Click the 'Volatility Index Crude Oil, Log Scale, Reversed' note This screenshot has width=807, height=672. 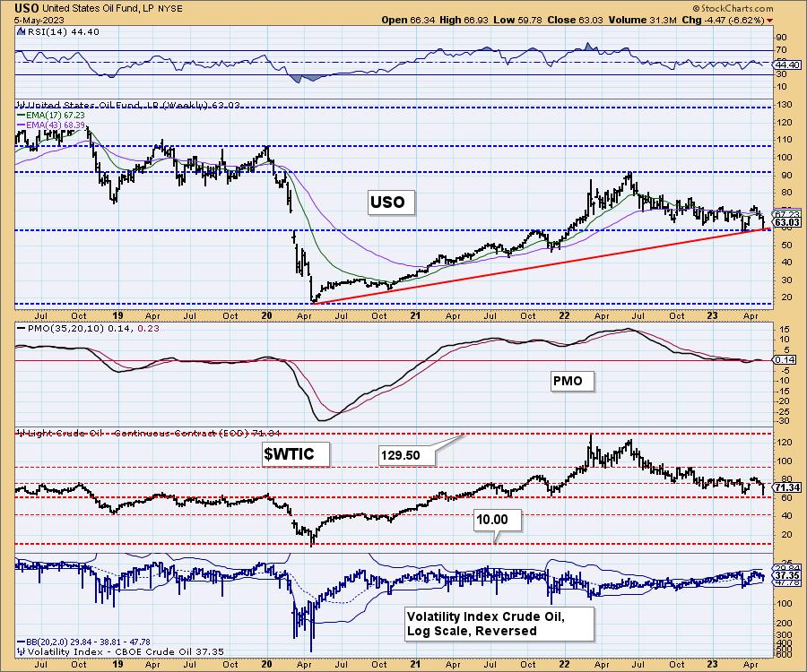coord(499,624)
